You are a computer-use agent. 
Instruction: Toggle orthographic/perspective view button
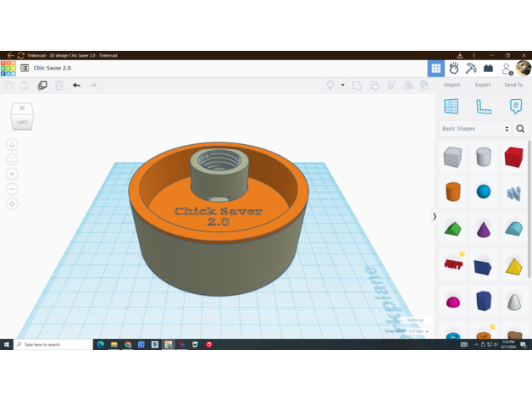12,203
